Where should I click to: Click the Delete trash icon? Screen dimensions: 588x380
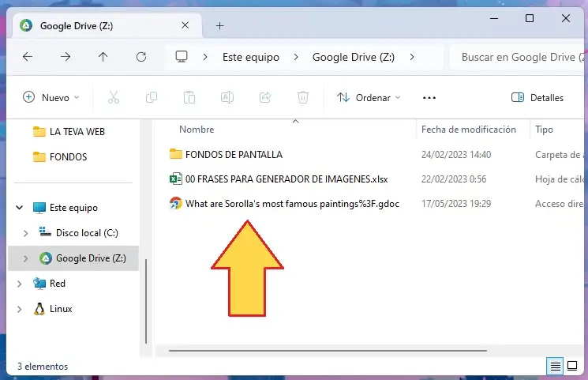303,98
